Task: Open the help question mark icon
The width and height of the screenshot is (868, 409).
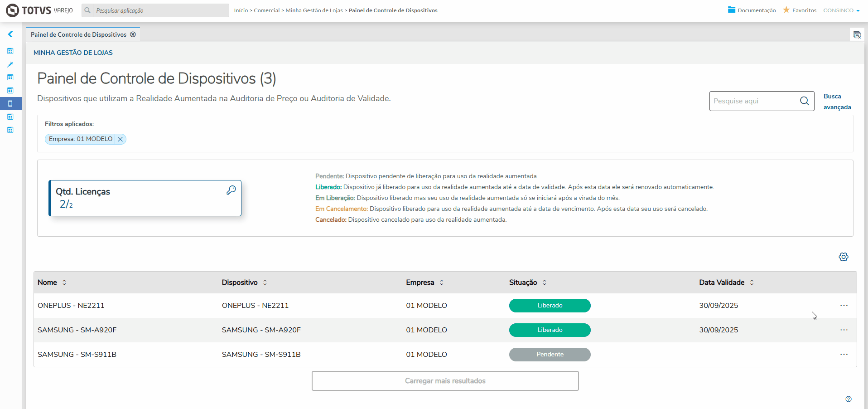Action: 849,399
